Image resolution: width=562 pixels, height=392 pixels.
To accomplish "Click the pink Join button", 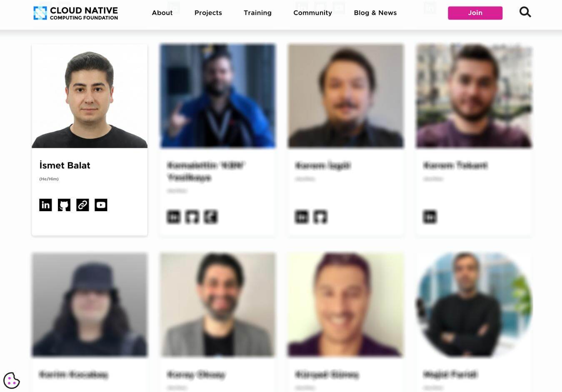I will coord(475,13).
